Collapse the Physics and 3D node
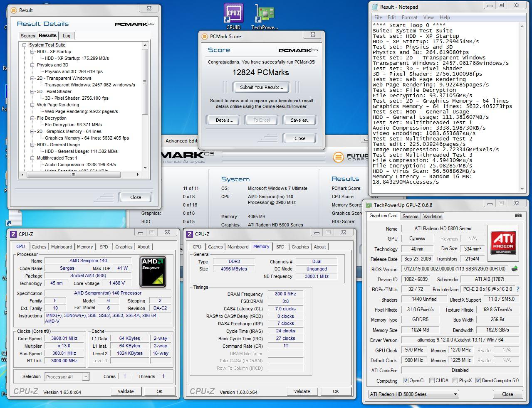The width and height of the screenshot is (532, 408). click(x=33, y=65)
